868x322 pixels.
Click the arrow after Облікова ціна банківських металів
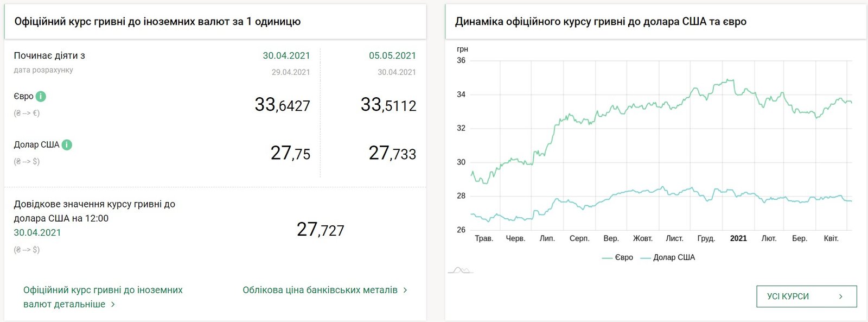(x=404, y=290)
